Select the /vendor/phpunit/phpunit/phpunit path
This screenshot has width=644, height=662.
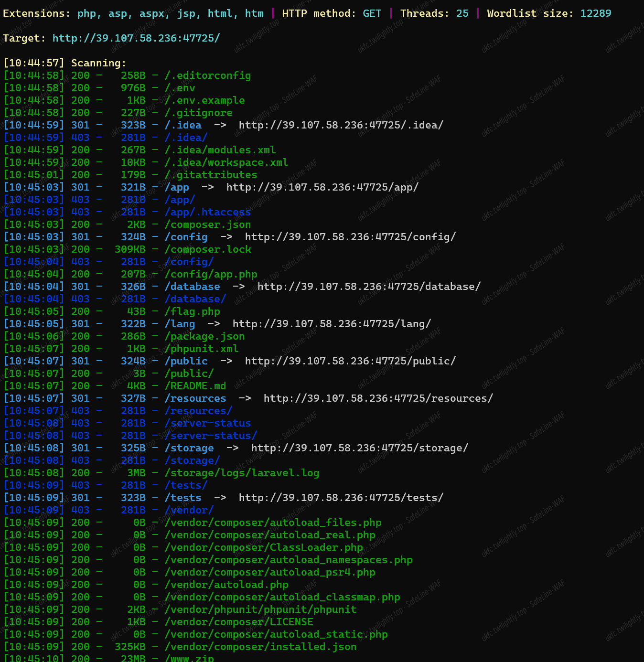tap(260, 609)
